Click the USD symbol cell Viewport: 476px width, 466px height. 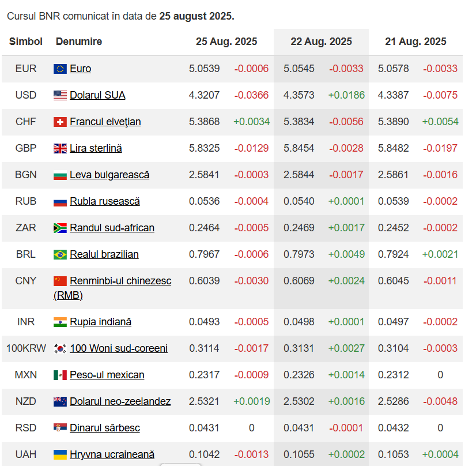26,95
